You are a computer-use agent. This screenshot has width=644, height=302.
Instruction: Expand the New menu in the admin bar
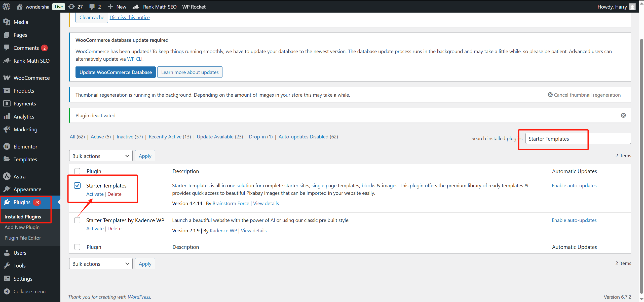coord(117,7)
